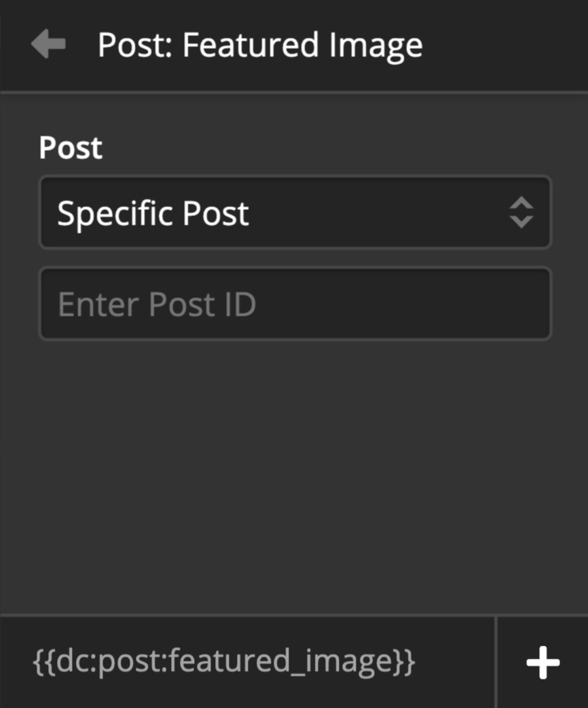The image size is (588, 708).
Task: Open the Specific Post dropdown
Action: pyautogui.click(x=295, y=213)
